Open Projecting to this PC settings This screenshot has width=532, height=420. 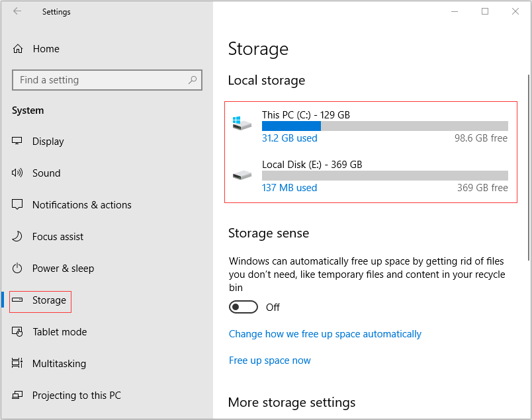(x=76, y=396)
